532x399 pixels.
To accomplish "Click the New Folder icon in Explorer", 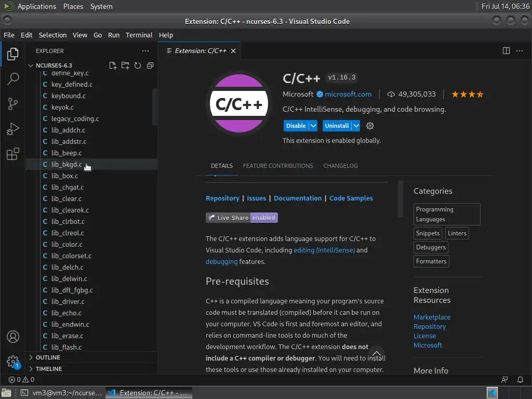I will coord(125,65).
